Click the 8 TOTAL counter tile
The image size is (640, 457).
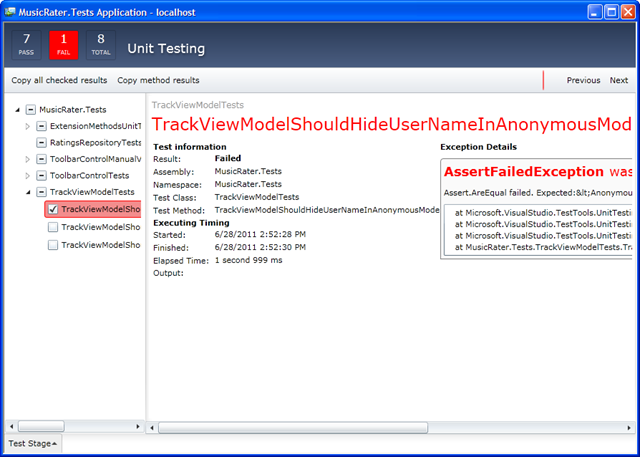tap(101, 45)
